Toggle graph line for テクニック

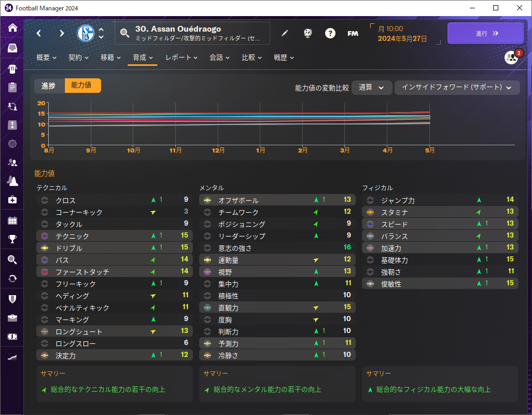[x=45, y=236]
